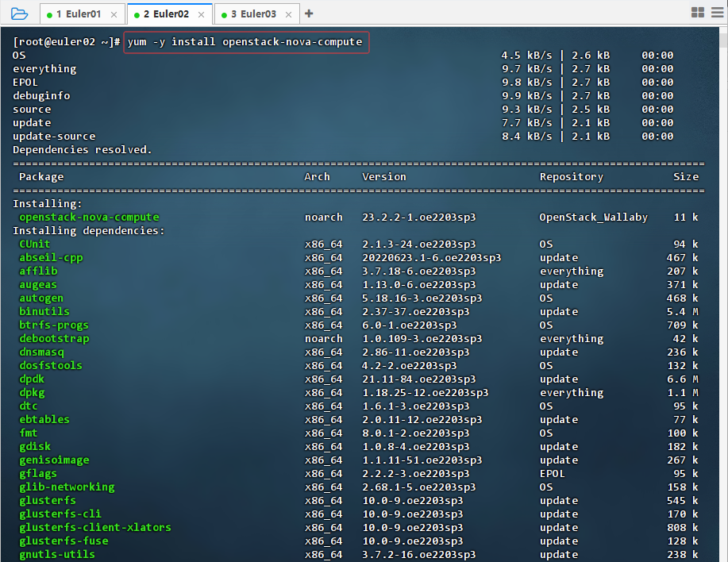Image resolution: width=728 pixels, height=562 pixels.
Task: Click the green dot on the Euler01 tab
Action: click(x=50, y=15)
